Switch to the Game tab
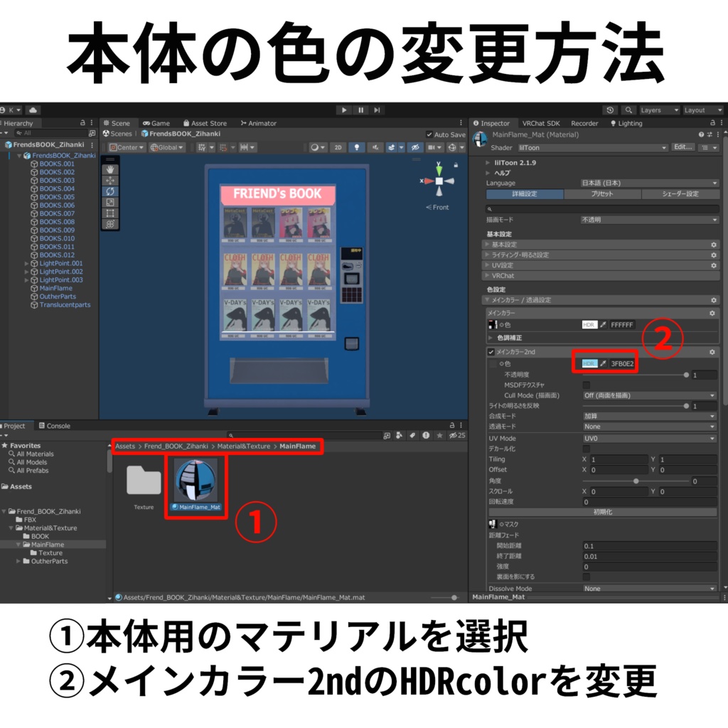Screen dimensions: 728x728 point(156,122)
